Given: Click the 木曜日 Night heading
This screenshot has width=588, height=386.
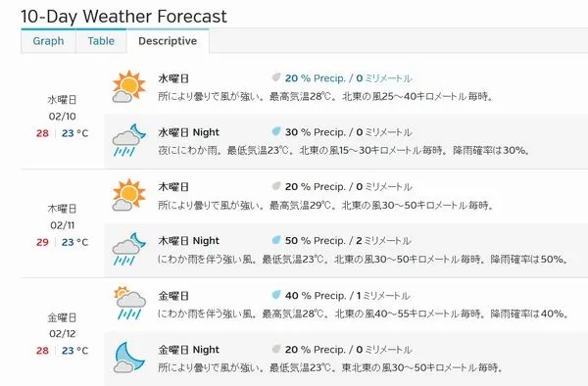Looking at the screenshot, I should coord(188,241).
